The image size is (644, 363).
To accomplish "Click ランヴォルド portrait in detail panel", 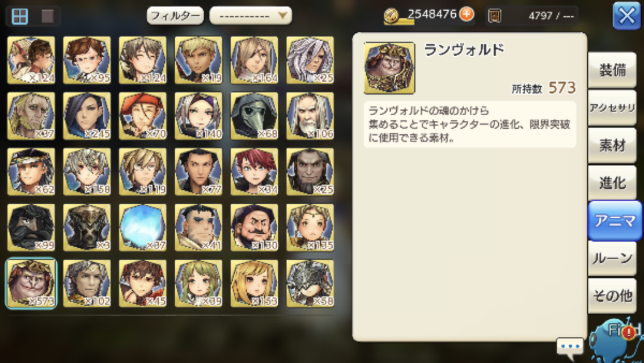I will [389, 68].
